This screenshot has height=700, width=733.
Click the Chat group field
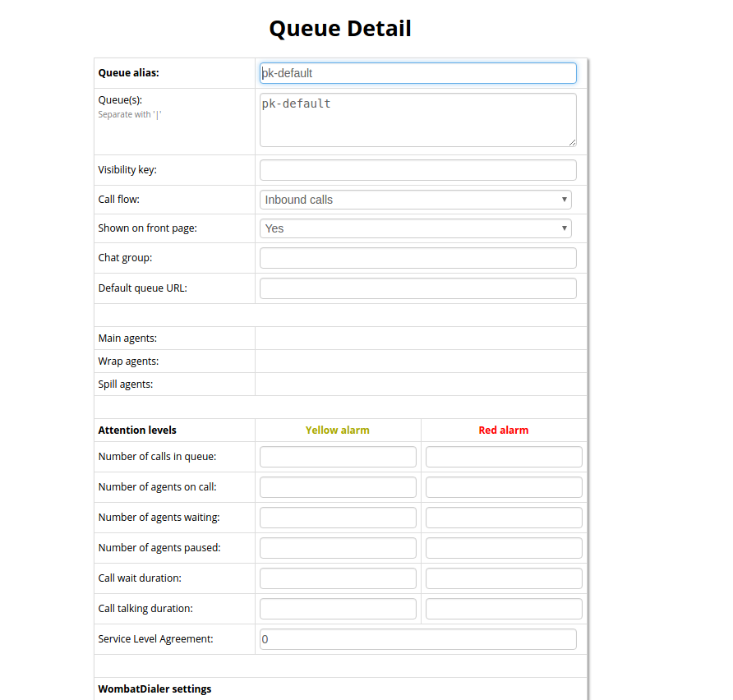(417, 258)
